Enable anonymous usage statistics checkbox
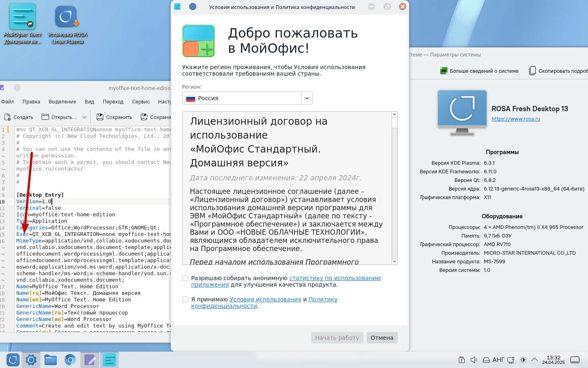588x368 pixels. coord(185,278)
